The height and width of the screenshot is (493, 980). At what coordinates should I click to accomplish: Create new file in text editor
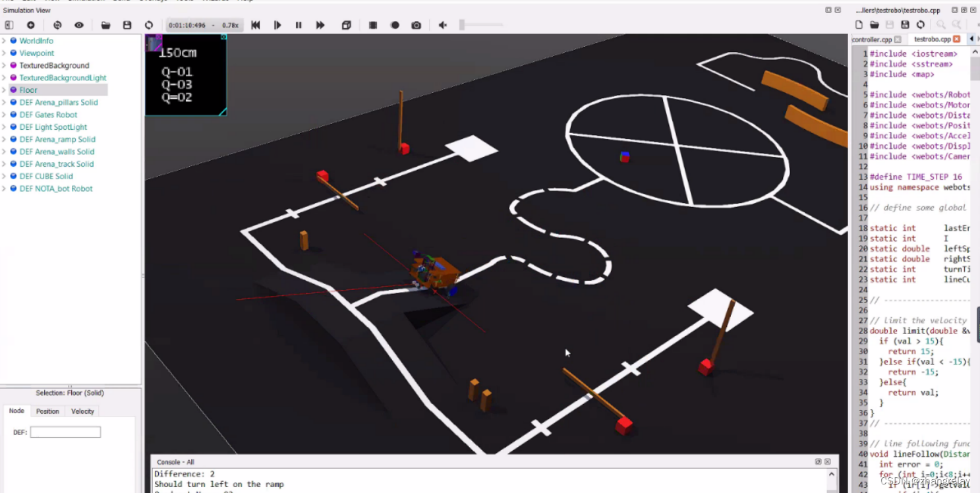tap(859, 25)
